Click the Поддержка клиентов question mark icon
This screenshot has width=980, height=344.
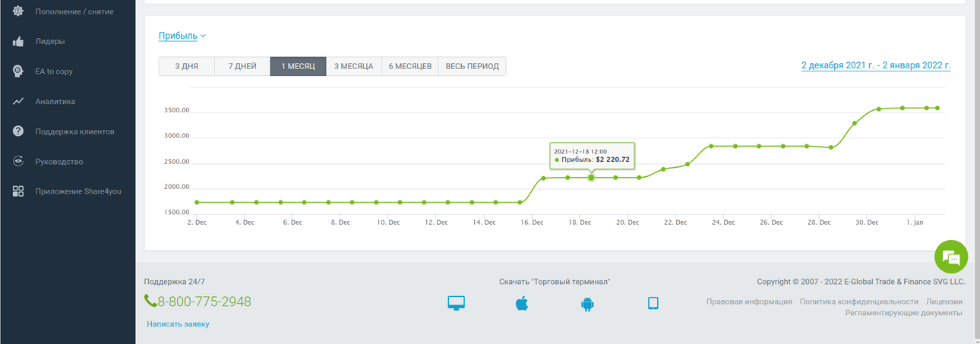(x=18, y=131)
